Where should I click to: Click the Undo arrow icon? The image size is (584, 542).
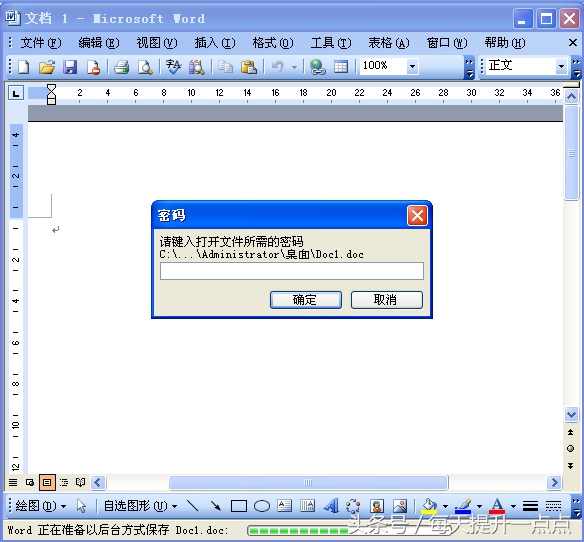[x=277, y=67]
